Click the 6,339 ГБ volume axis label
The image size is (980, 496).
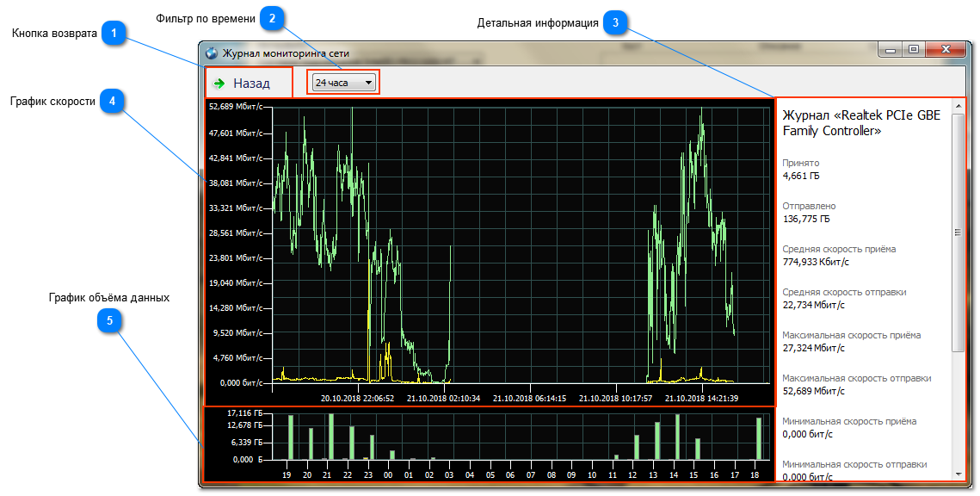(x=247, y=443)
